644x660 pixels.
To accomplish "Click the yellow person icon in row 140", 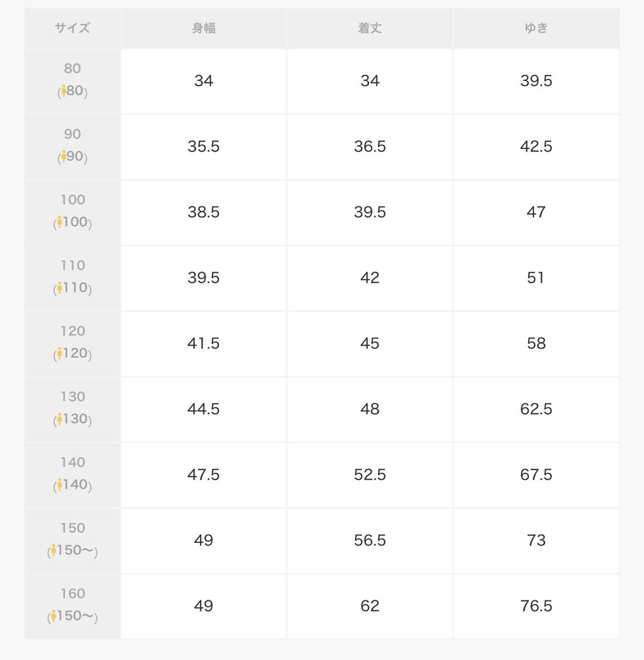I will pyautogui.click(x=59, y=485).
